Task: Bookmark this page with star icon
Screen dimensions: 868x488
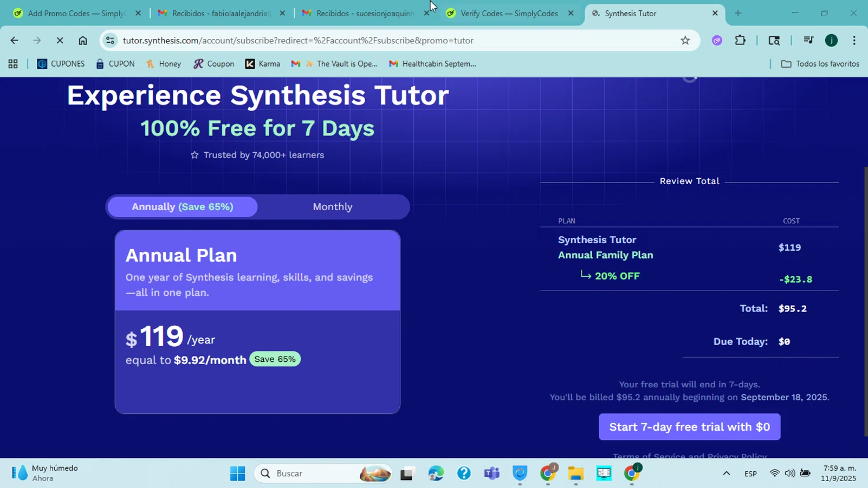Action: pos(685,41)
